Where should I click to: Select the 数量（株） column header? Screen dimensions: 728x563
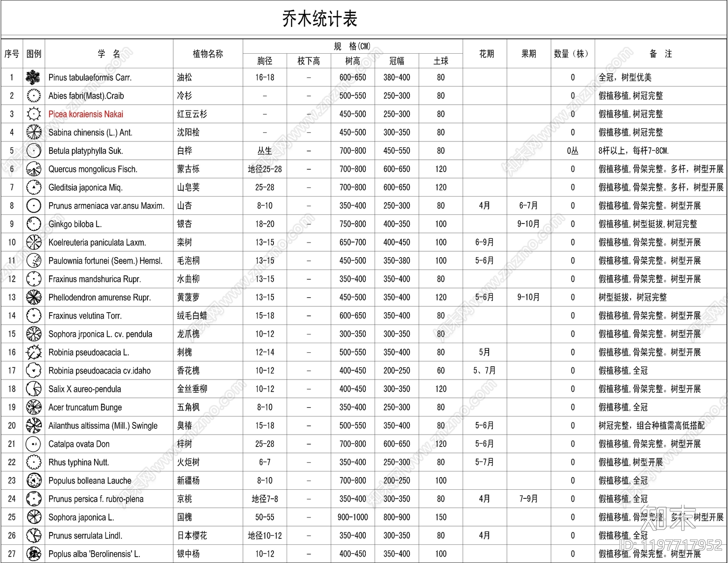(x=572, y=54)
